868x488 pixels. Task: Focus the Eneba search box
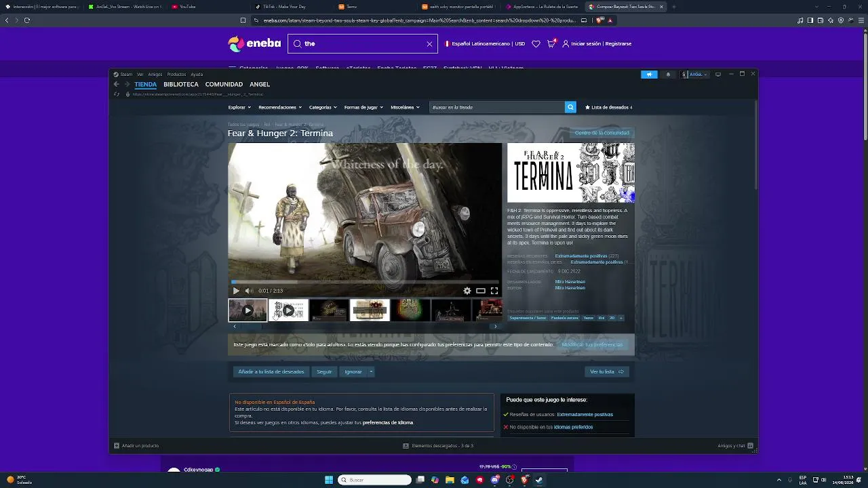click(x=363, y=43)
